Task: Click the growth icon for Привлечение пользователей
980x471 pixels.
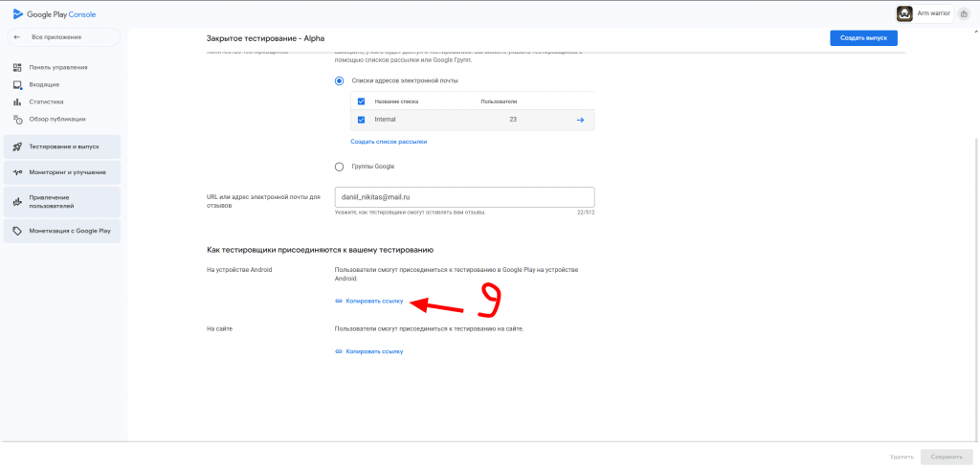Action: pos(17,201)
